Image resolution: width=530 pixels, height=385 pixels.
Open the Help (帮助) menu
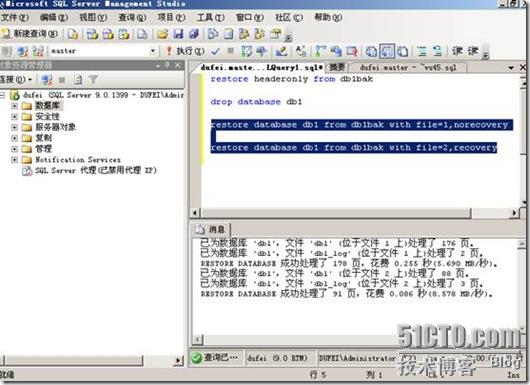328,17
